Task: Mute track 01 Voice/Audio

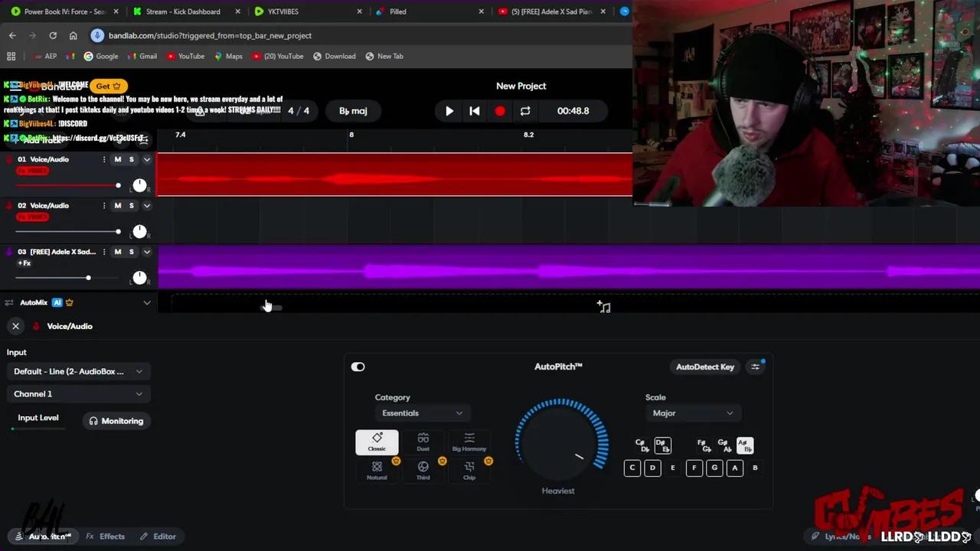Action: click(x=117, y=159)
